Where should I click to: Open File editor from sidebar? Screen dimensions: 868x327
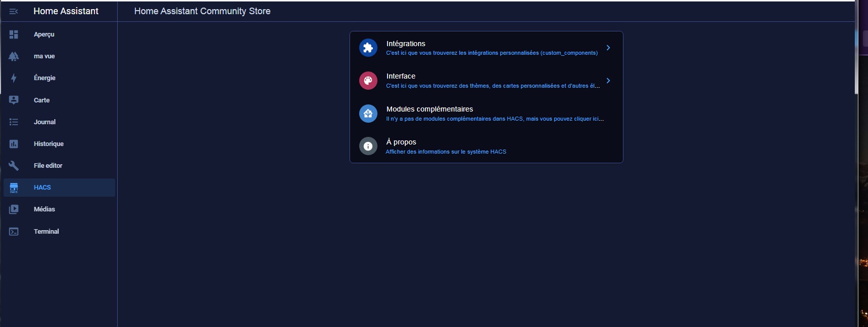[59, 166]
